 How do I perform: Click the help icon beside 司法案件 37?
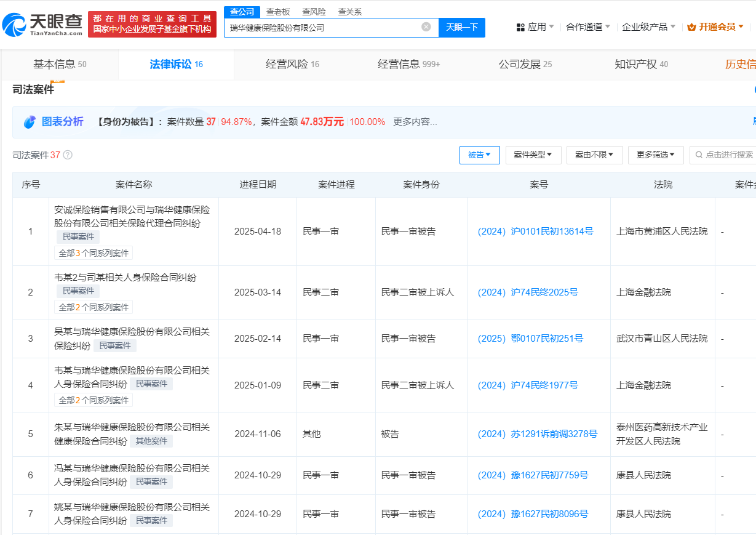click(68, 155)
